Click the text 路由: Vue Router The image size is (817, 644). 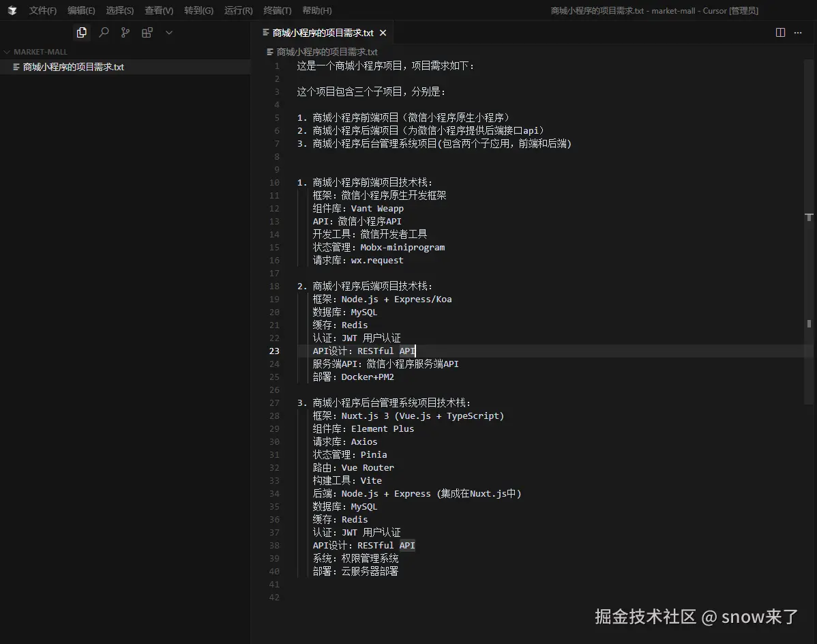coord(353,468)
